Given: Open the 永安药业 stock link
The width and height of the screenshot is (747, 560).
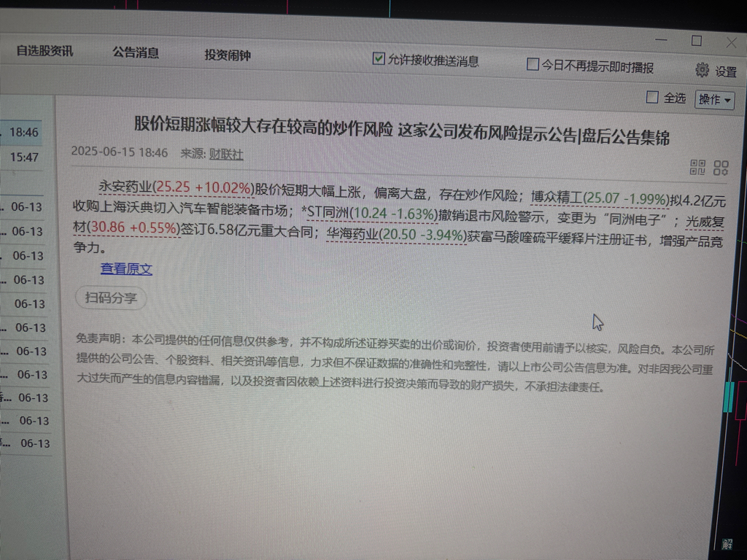Looking at the screenshot, I should pyautogui.click(x=177, y=187).
